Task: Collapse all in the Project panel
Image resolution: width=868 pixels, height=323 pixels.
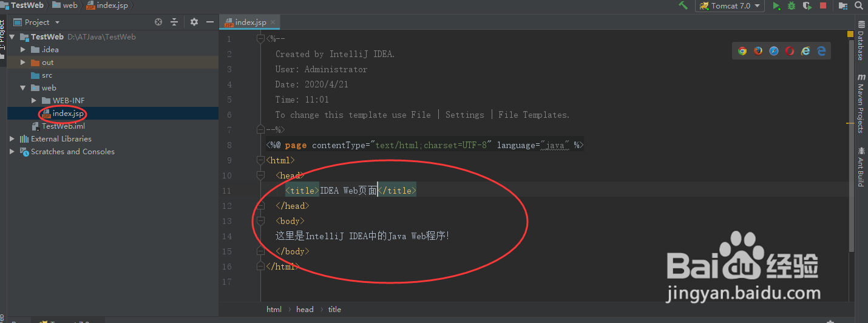Action: [x=174, y=22]
